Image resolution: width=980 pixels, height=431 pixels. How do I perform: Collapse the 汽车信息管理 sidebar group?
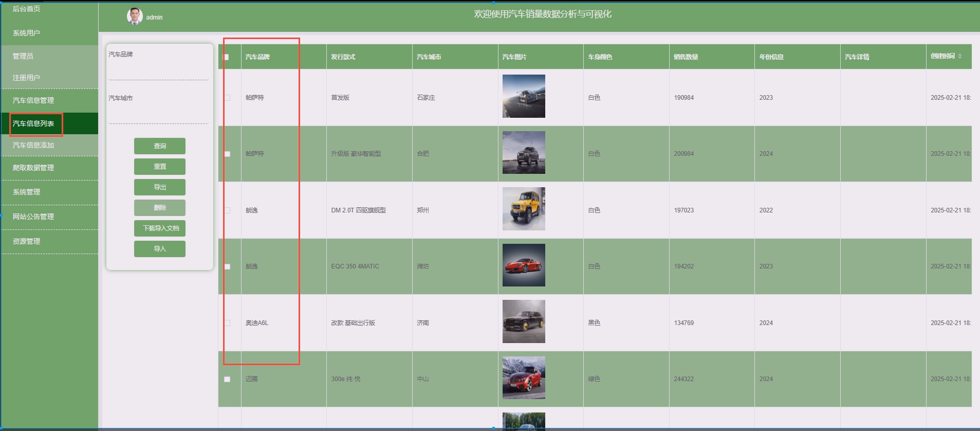pos(49,100)
